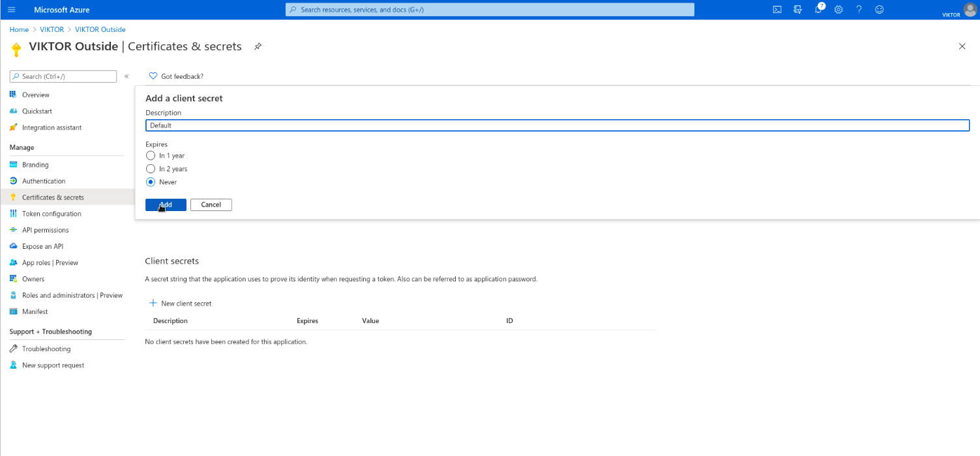Select the 'Never' expiry radio button

point(151,182)
